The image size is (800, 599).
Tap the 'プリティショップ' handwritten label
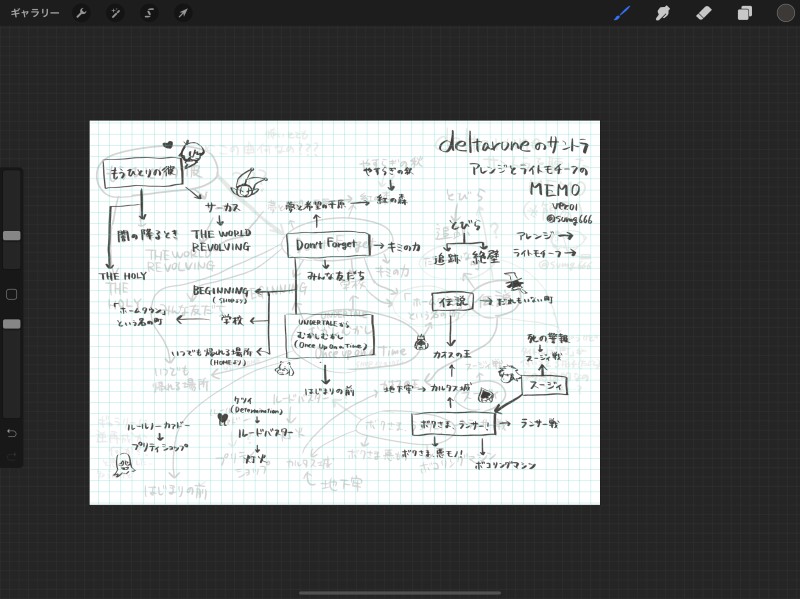click(x=159, y=446)
